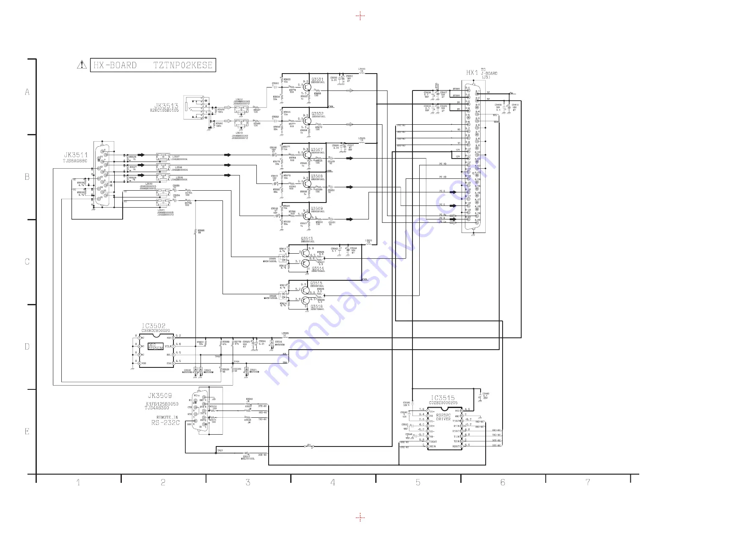Viewport: 756px width, 534px height.
Task: Click the "Q3531" label
Action: tap(317, 79)
